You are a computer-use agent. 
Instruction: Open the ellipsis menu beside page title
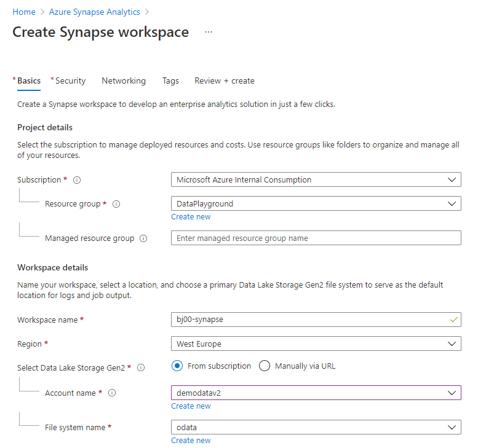209,32
